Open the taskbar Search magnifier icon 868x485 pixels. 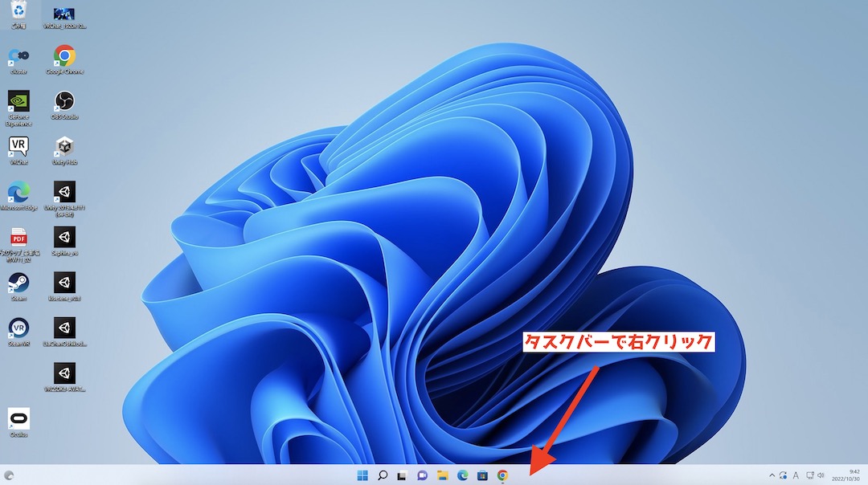tap(383, 475)
